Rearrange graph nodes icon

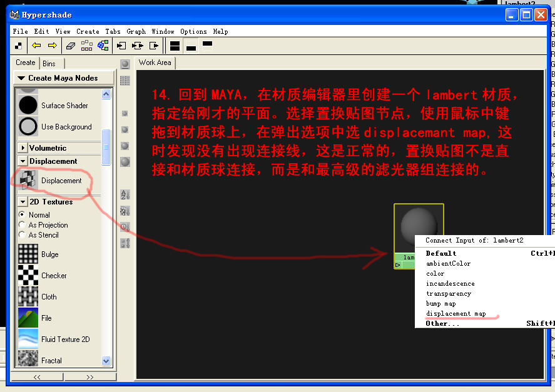[87, 45]
